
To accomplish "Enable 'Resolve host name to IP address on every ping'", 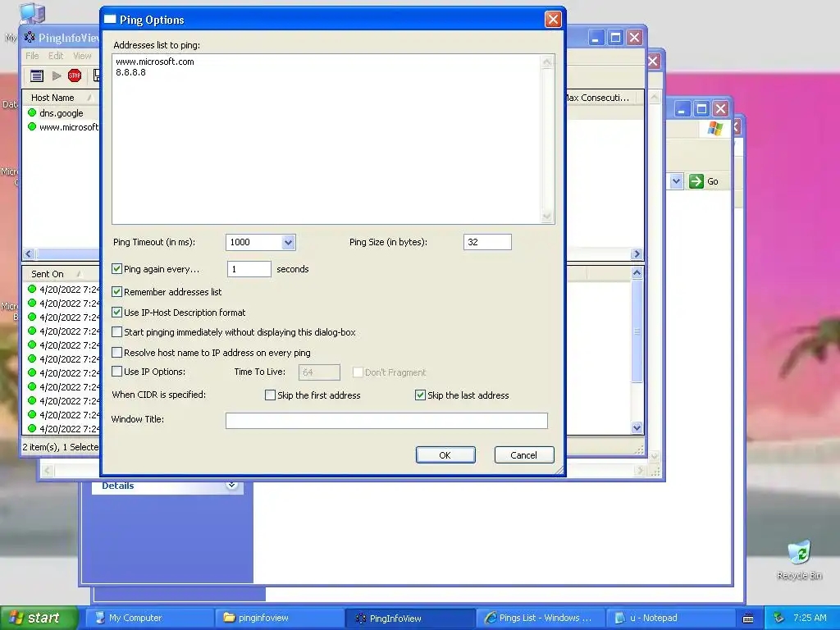I will (x=116, y=353).
